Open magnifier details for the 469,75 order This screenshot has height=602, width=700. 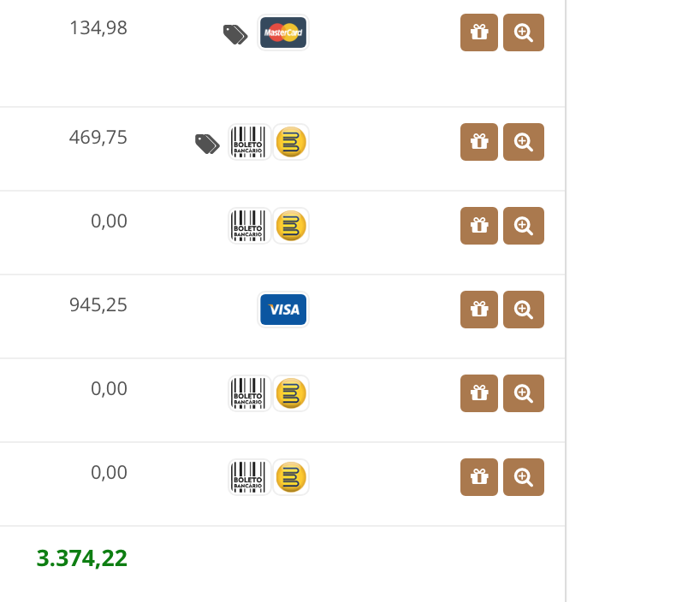524,142
